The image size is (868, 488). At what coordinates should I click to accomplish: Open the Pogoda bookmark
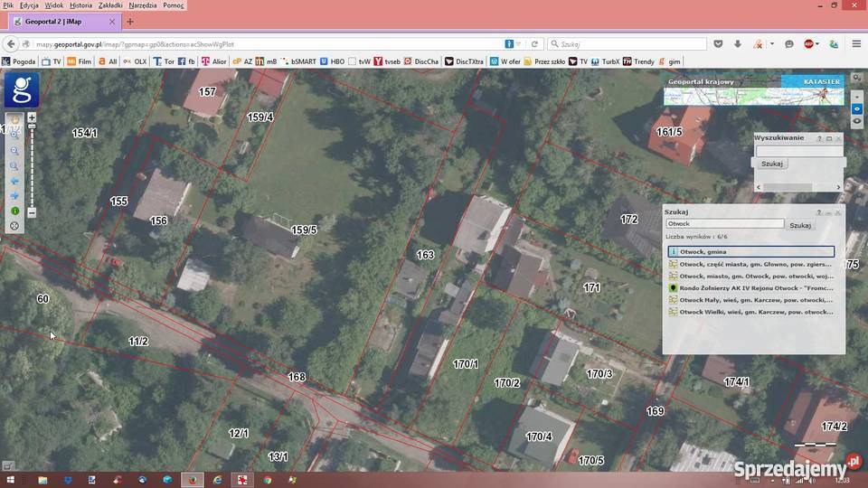19,61
